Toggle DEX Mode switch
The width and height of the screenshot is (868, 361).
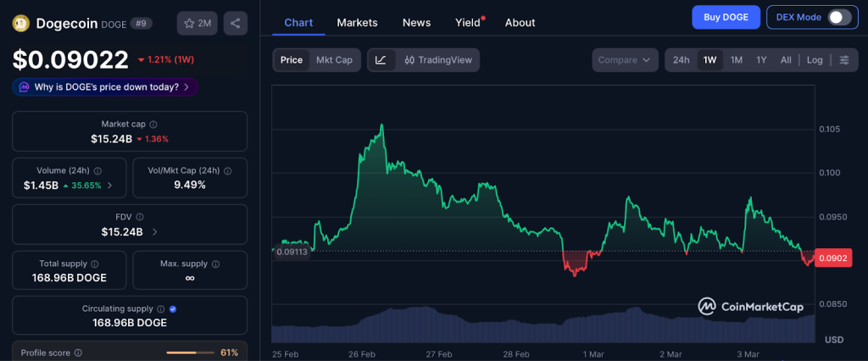click(838, 17)
